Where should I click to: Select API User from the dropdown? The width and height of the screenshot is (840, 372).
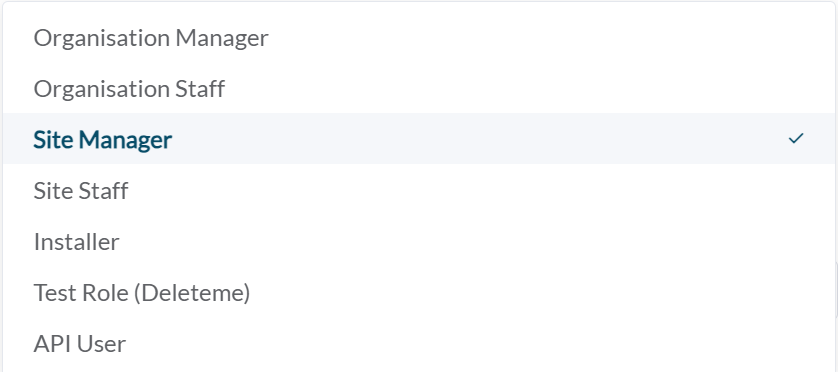click(419, 344)
